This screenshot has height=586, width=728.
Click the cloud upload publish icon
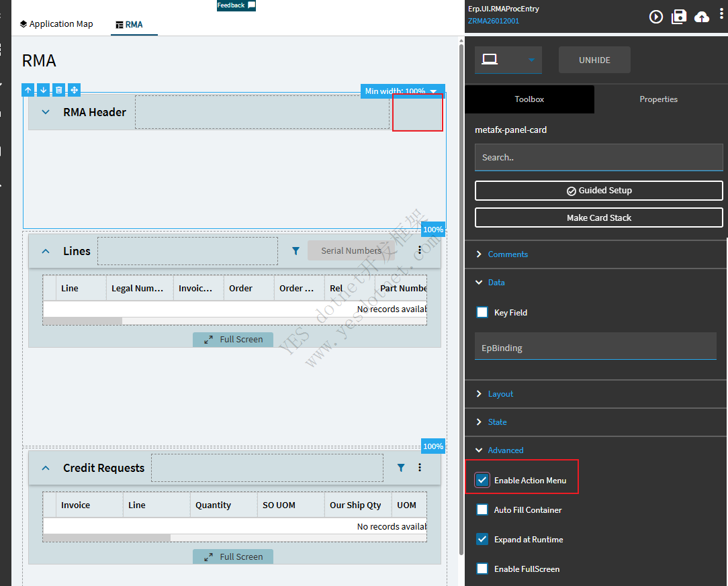point(702,17)
